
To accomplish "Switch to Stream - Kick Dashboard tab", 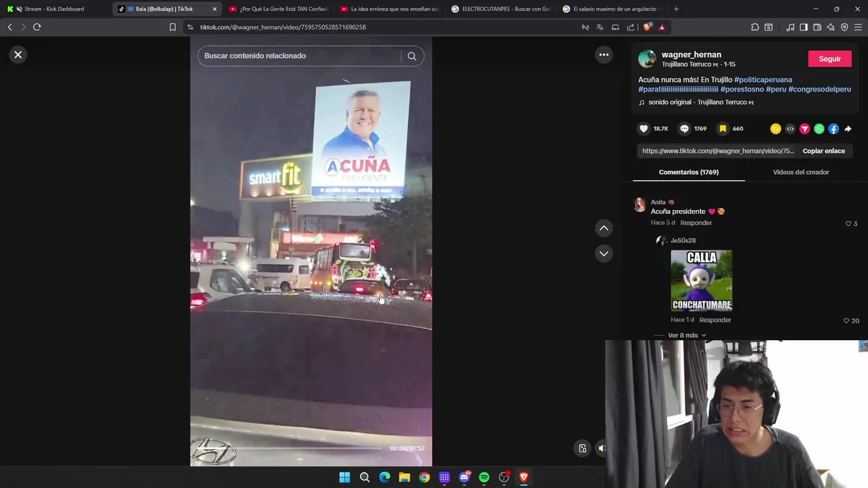I will tap(54, 9).
